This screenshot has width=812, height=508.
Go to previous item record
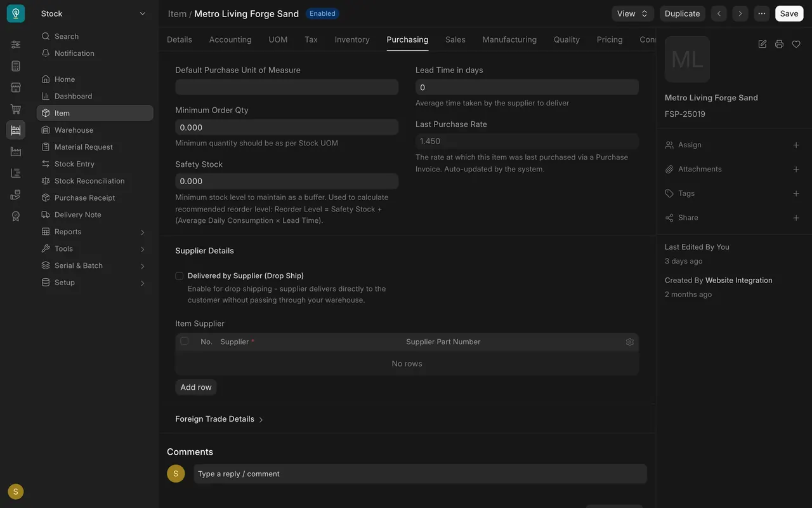[x=719, y=13]
